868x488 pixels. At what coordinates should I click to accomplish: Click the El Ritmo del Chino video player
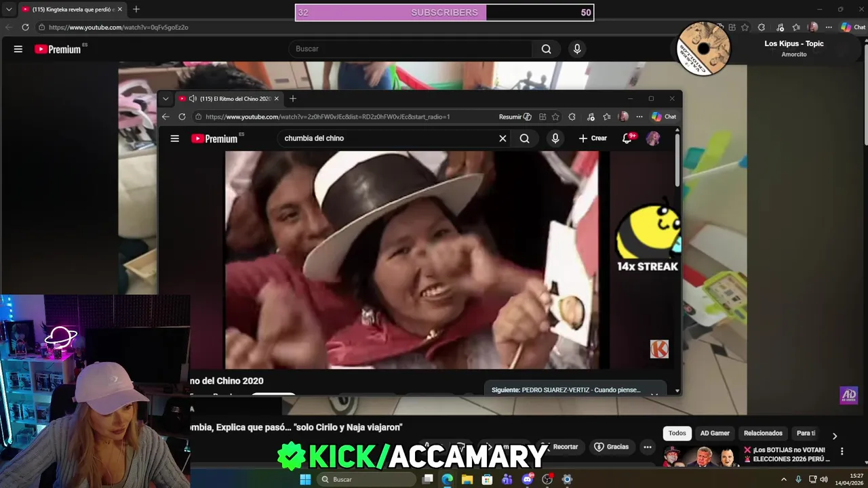point(417,260)
